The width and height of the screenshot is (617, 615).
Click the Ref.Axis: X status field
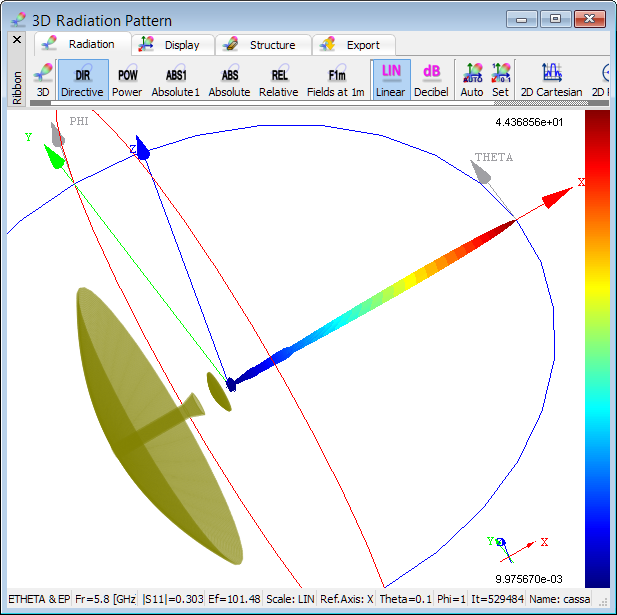tap(346, 598)
